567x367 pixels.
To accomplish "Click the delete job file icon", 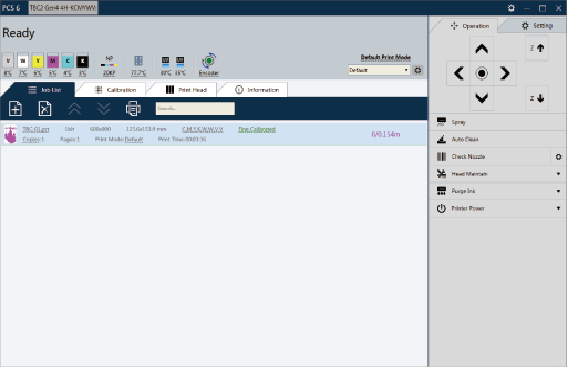I will [x=45, y=108].
